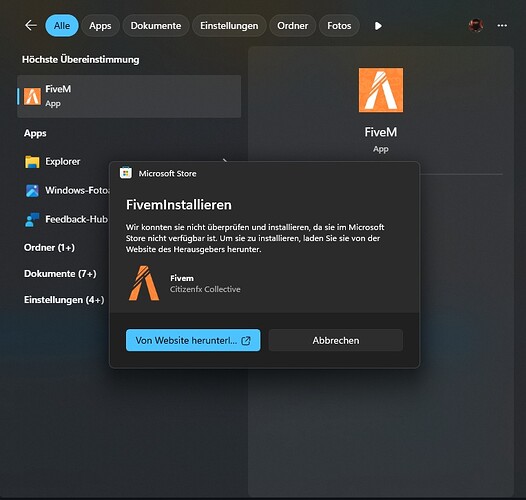Image resolution: width=526 pixels, height=500 pixels.
Task: Click the Microsoft Store icon in dialog
Action: click(x=126, y=173)
